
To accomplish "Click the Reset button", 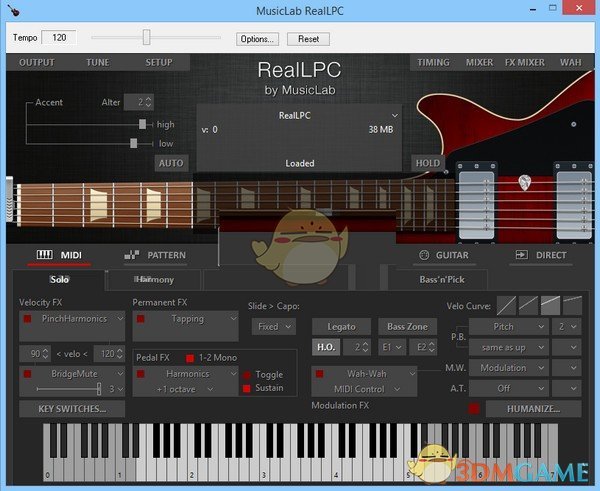I will 308,39.
